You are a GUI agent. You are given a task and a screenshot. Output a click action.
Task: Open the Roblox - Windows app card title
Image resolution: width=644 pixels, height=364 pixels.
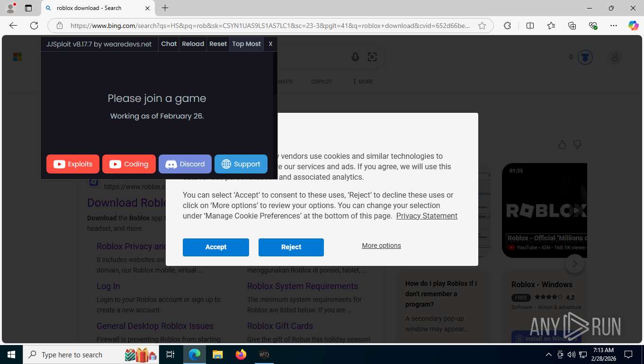(542, 284)
